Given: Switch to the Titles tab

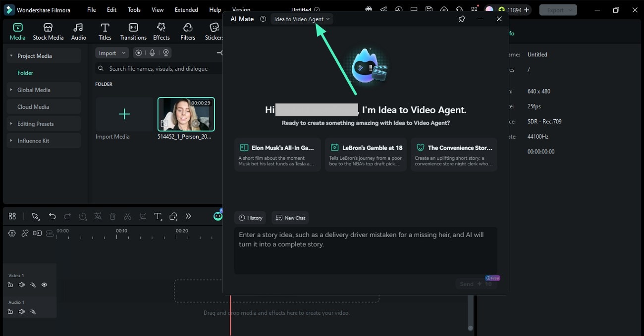Looking at the screenshot, I should click(105, 31).
